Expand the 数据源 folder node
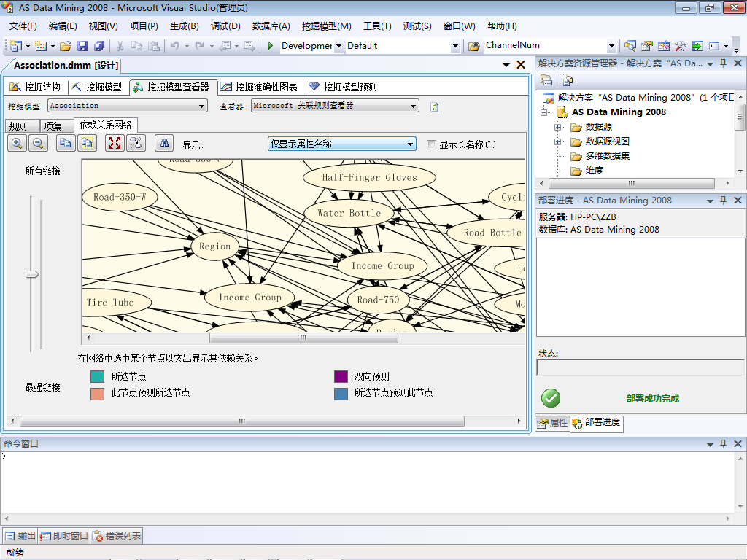 click(x=558, y=127)
